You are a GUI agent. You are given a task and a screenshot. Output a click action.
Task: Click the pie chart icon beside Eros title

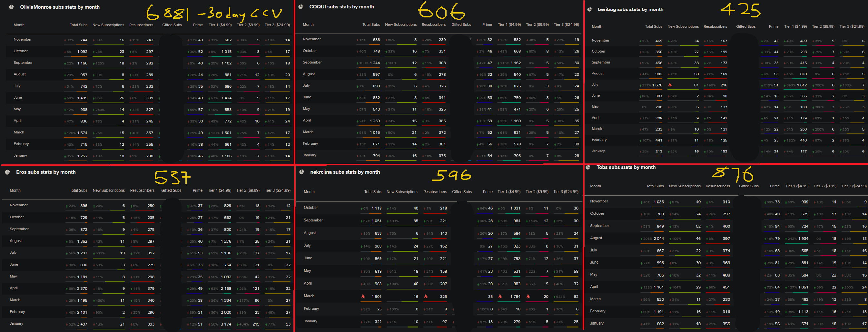pyautogui.click(x=7, y=172)
